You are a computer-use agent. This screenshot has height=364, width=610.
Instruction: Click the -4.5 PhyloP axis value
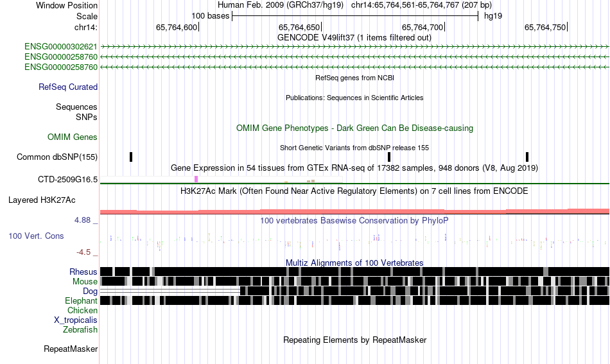pyautogui.click(x=83, y=252)
